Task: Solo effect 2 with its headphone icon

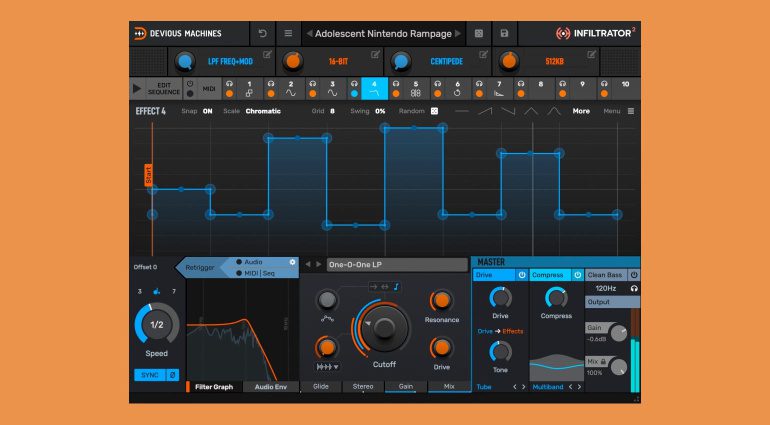Action: [271, 84]
